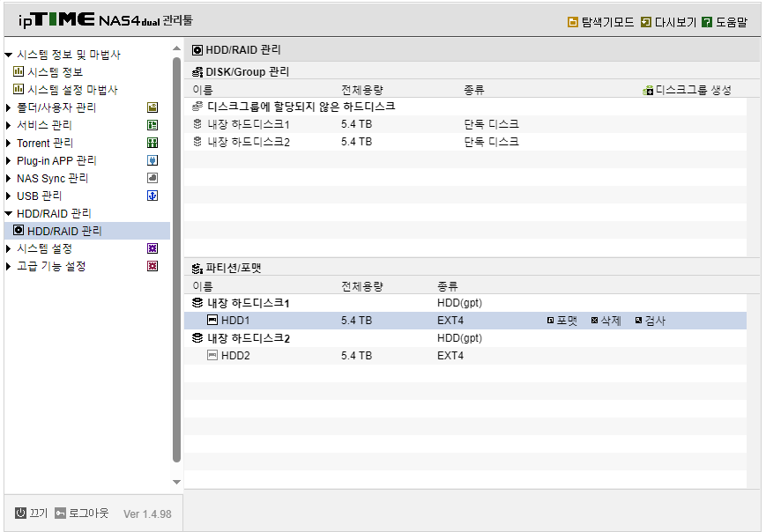This screenshot has width=766, height=532.
Task: Expand the 시스템 설정 arrow
Action: tap(8, 248)
